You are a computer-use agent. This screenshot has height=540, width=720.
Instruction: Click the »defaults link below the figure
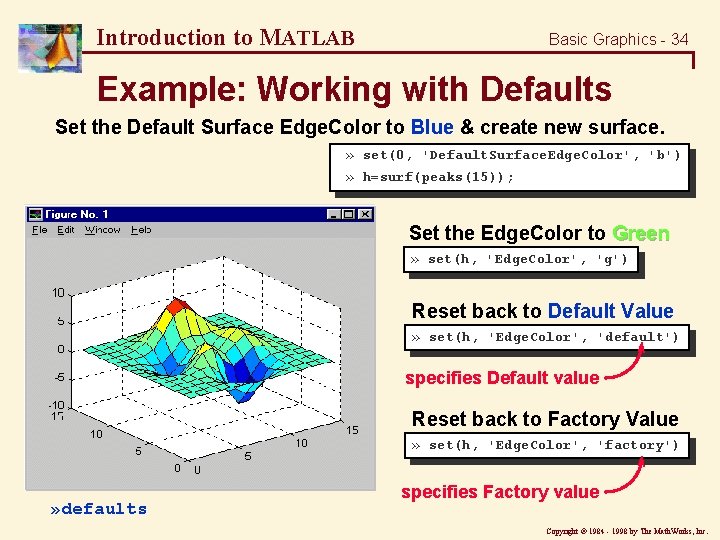[99, 509]
